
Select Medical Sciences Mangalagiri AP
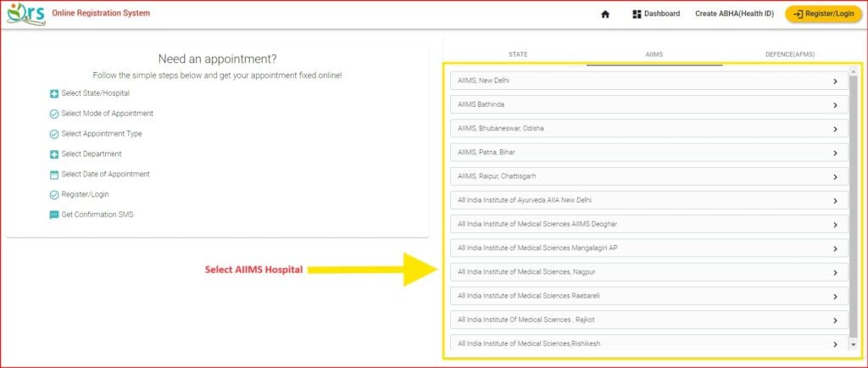(x=649, y=248)
